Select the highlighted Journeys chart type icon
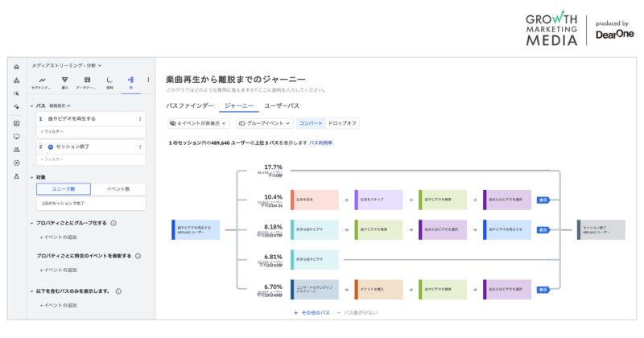The image size is (644, 338). tap(131, 81)
